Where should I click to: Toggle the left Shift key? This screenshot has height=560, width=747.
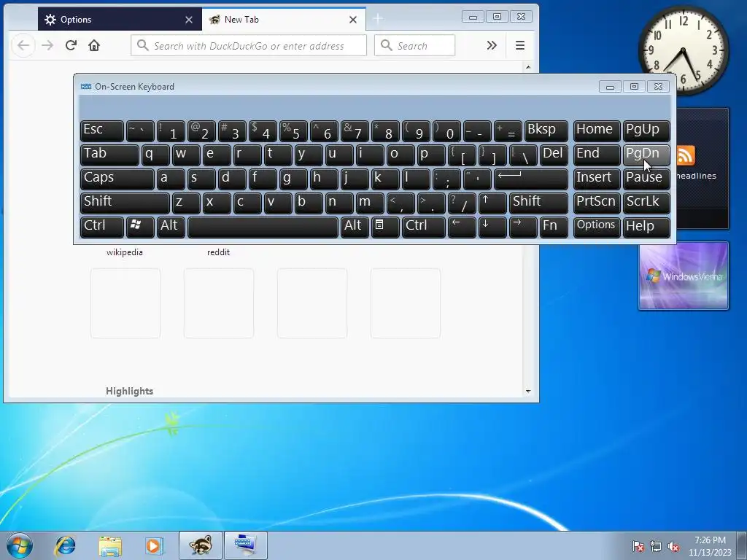(125, 203)
